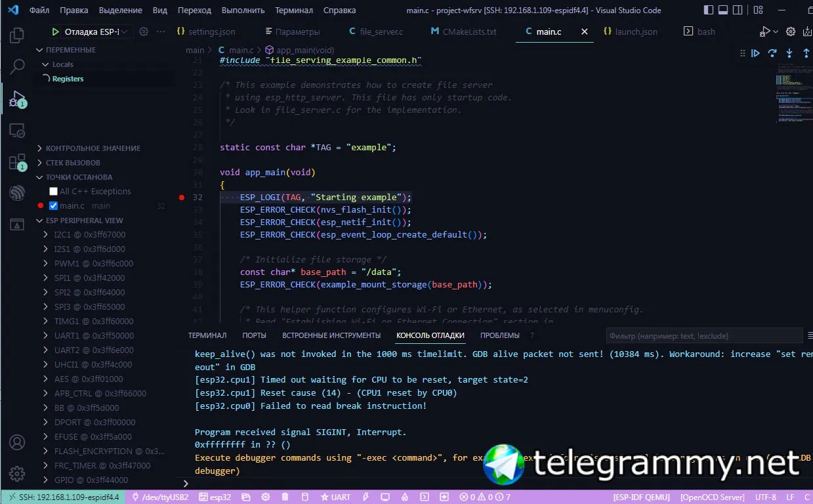Click the errors and warnings count in status bar
The height and width of the screenshot is (504, 813).
click(485, 497)
